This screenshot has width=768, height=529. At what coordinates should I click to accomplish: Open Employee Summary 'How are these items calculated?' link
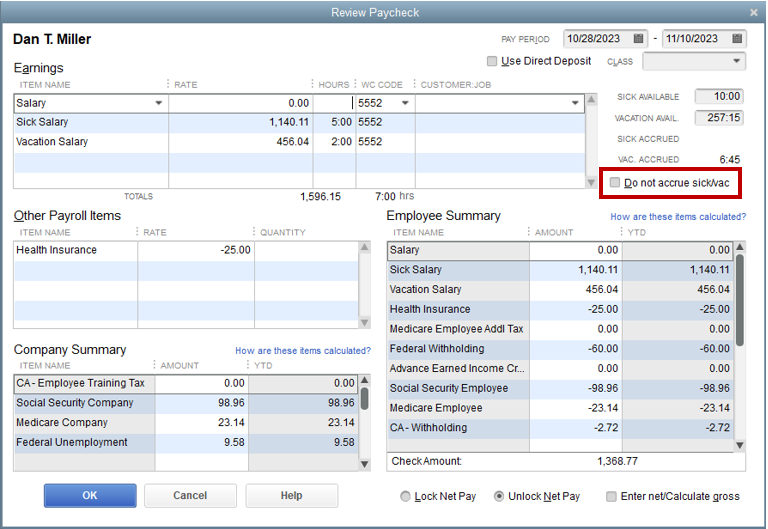tap(678, 216)
